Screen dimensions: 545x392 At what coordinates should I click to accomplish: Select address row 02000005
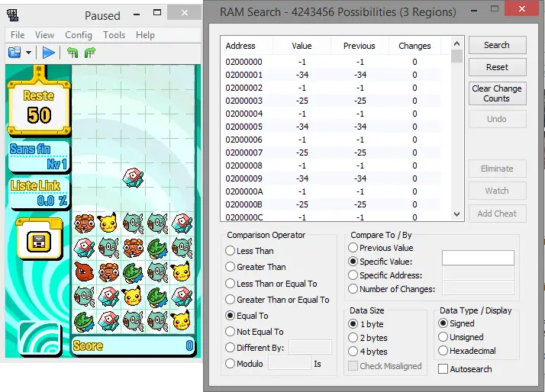point(331,127)
